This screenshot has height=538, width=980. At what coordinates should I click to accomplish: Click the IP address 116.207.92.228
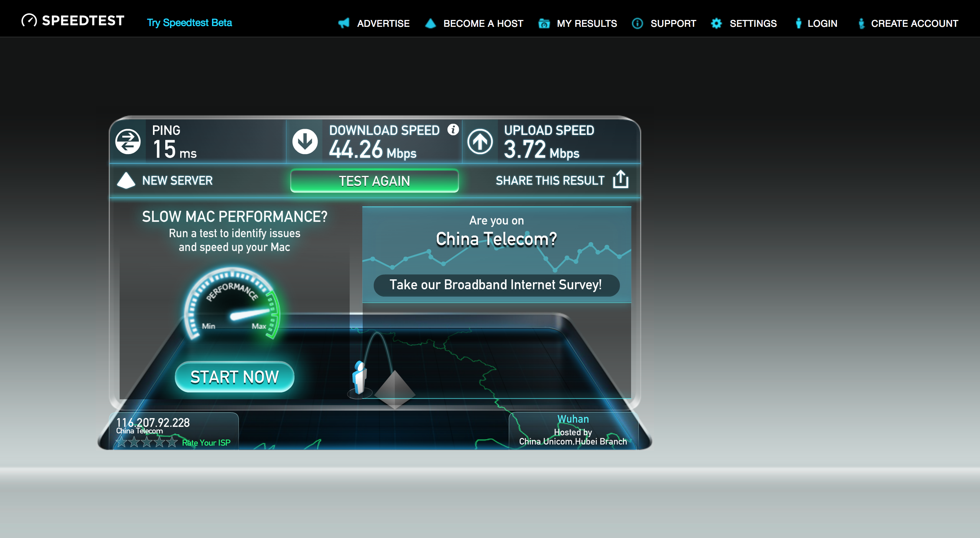pos(153,422)
